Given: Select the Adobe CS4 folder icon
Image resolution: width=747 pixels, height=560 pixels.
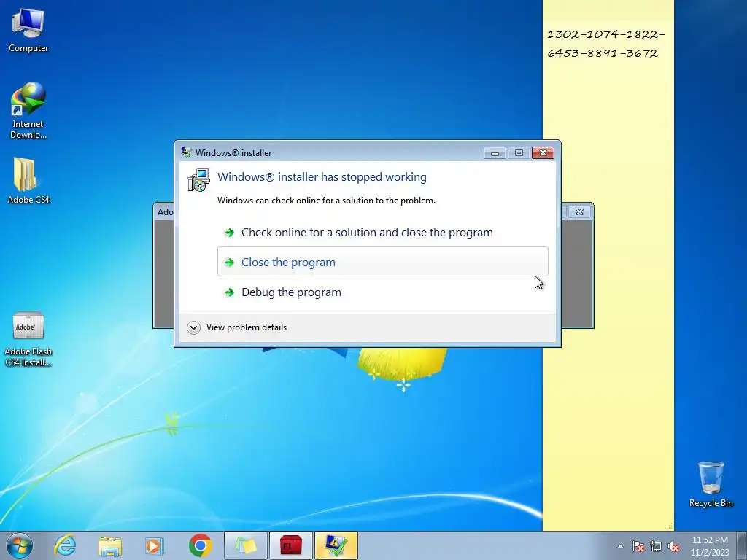Looking at the screenshot, I should [x=28, y=181].
